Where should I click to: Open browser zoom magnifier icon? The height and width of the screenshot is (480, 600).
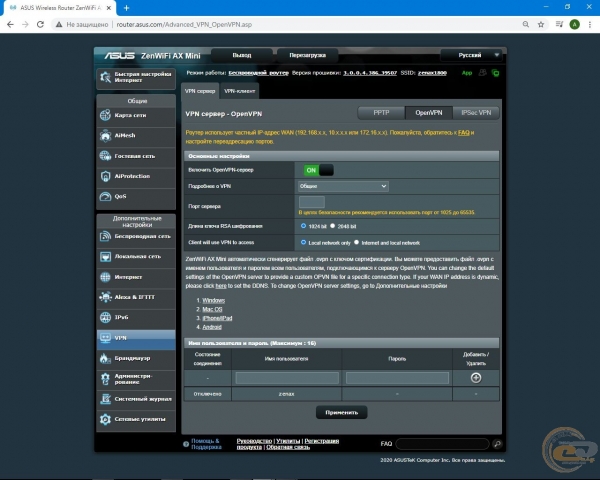[526, 24]
